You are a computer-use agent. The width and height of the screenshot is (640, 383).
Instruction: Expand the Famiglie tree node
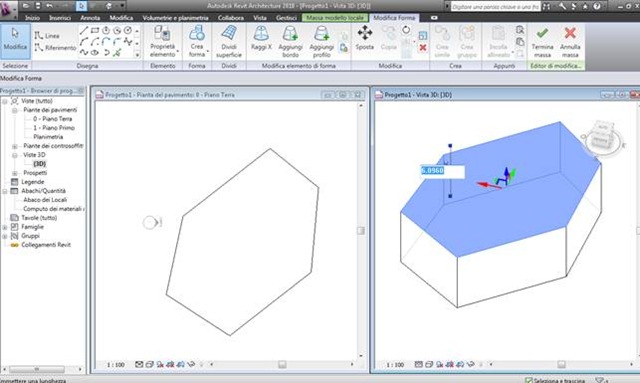5,227
